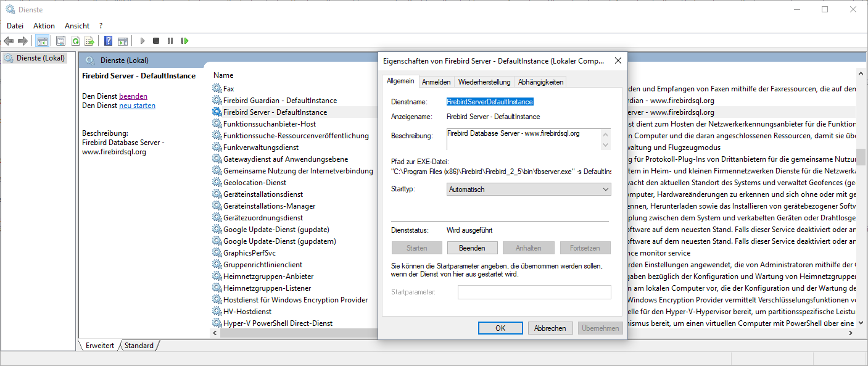Click gear icon next to Gerätezuordnungsdienst

[217, 218]
